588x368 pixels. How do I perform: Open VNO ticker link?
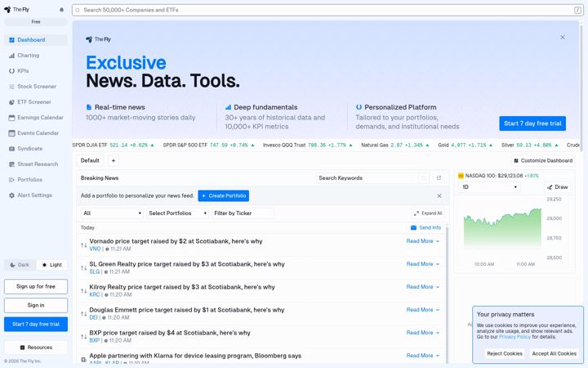coord(95,249)
